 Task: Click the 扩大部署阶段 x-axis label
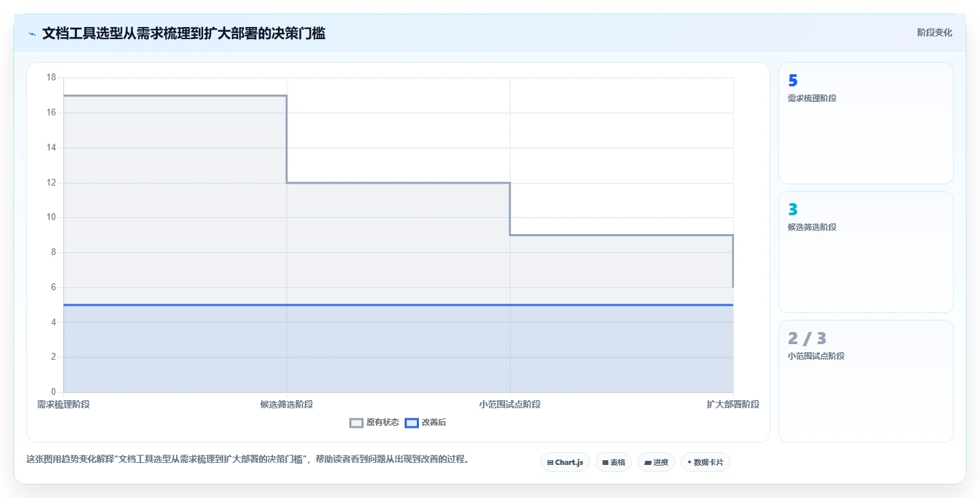click(733, 404)
